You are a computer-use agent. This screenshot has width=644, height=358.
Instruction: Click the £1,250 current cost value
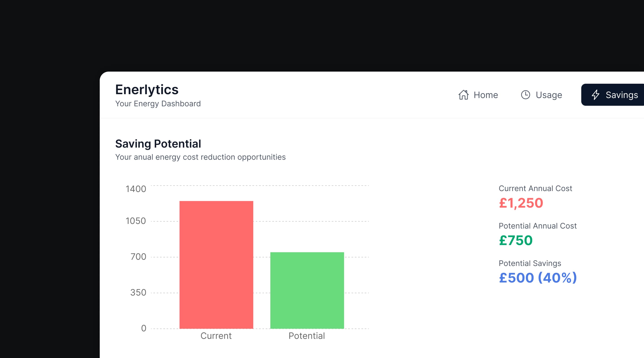pos(521,203)
